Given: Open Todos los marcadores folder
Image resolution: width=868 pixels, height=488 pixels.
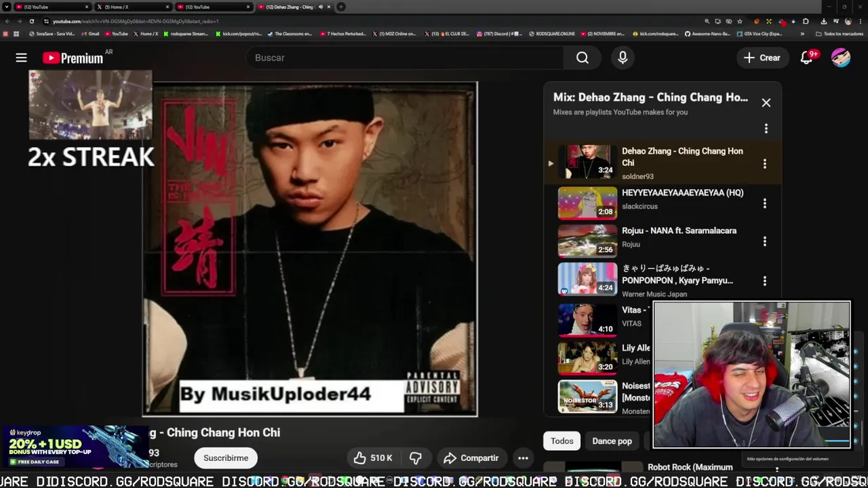Looking at the screenshot, I should 840,34.
